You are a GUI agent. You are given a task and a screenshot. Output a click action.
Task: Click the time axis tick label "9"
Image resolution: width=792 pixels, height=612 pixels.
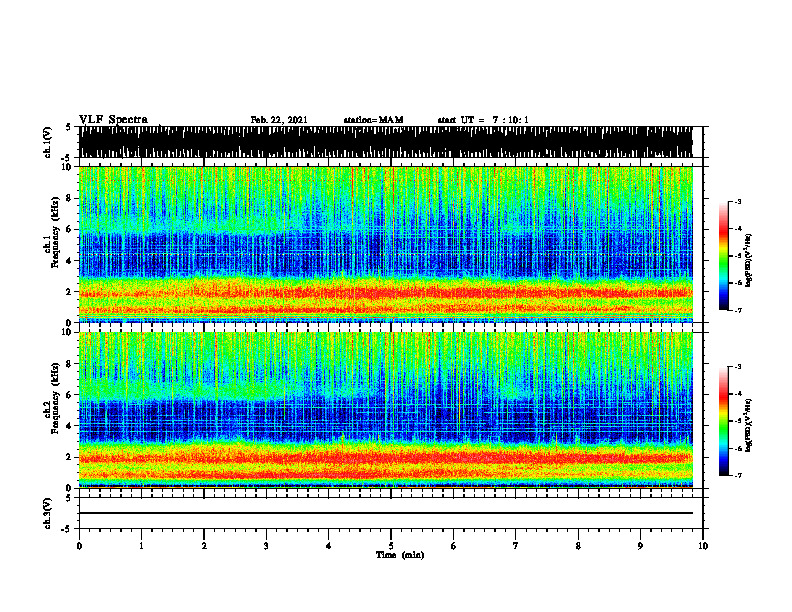[640, 546]
